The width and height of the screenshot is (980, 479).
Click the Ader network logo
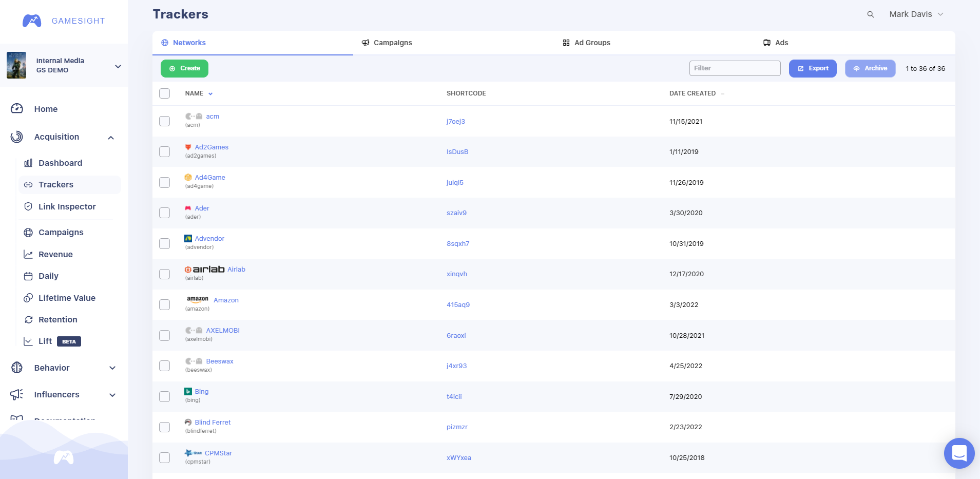point(188,208)
